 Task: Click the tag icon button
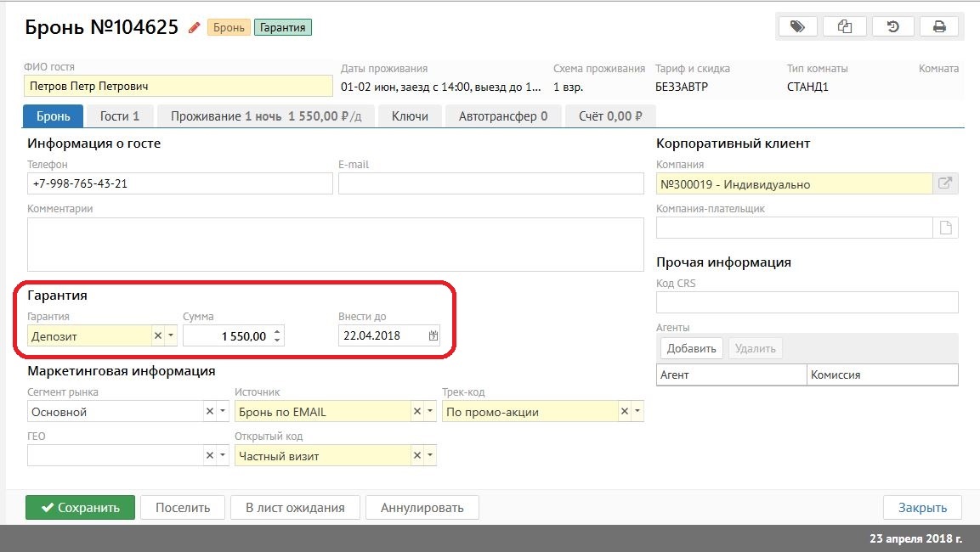pos(797,27)
